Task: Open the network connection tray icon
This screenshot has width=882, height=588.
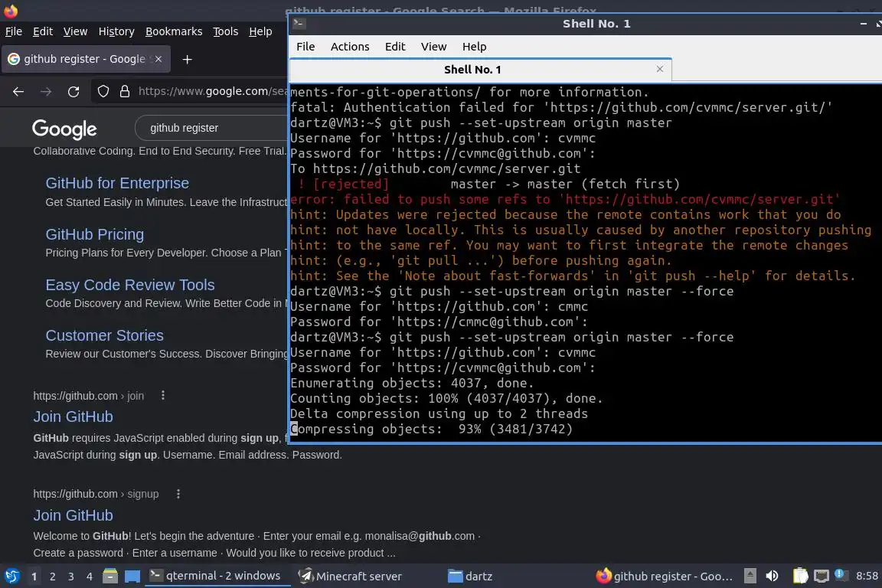Action: pos(822,576)
